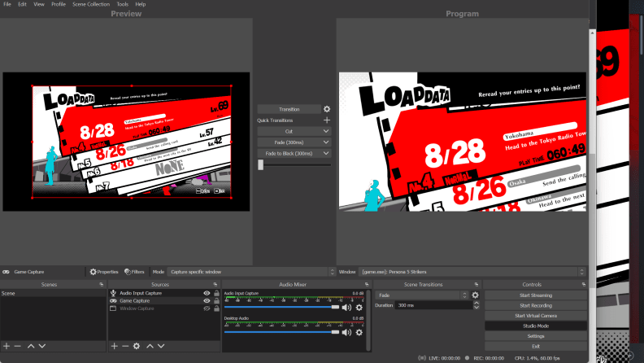Open Fade scene transition properties gear

475,295
